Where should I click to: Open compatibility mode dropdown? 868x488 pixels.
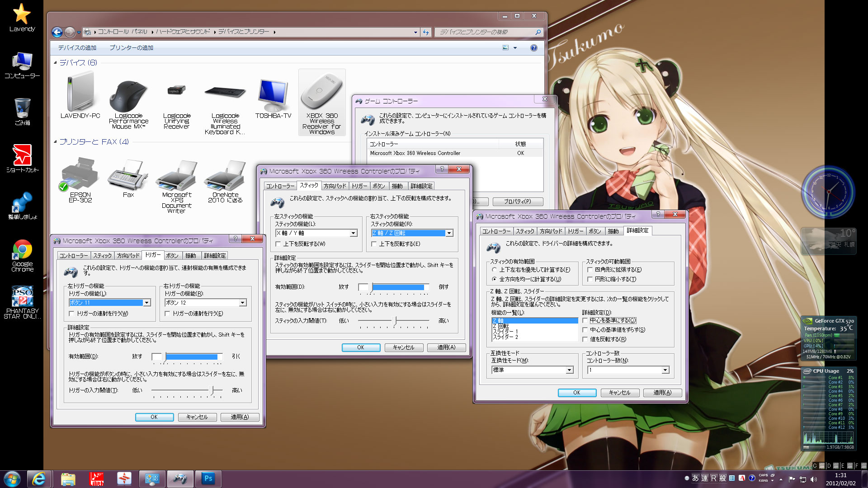pyautogui.click(x=570, y=370)
